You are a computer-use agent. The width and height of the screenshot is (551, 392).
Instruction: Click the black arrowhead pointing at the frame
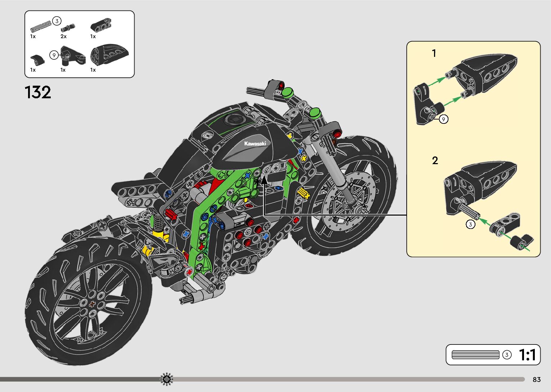264,179
